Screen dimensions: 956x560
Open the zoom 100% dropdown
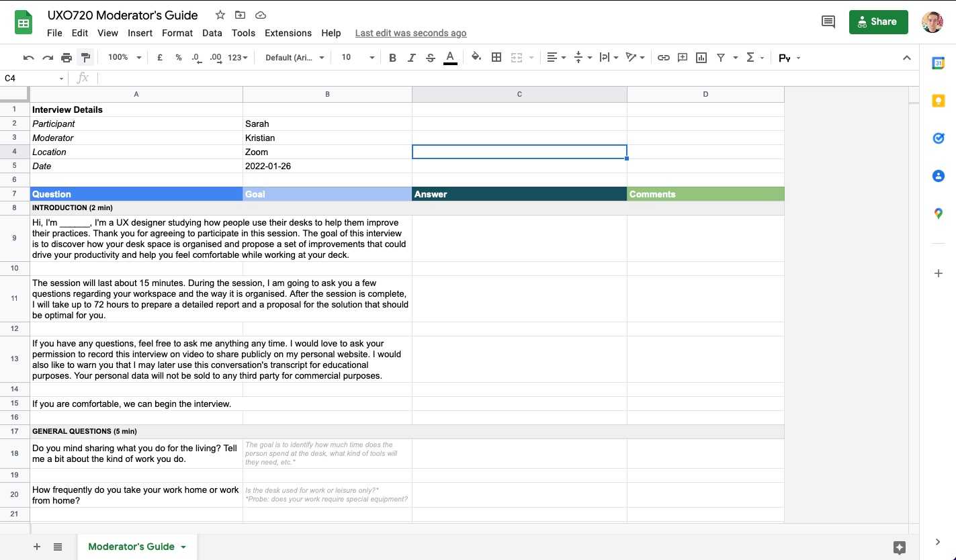[124, 58]
